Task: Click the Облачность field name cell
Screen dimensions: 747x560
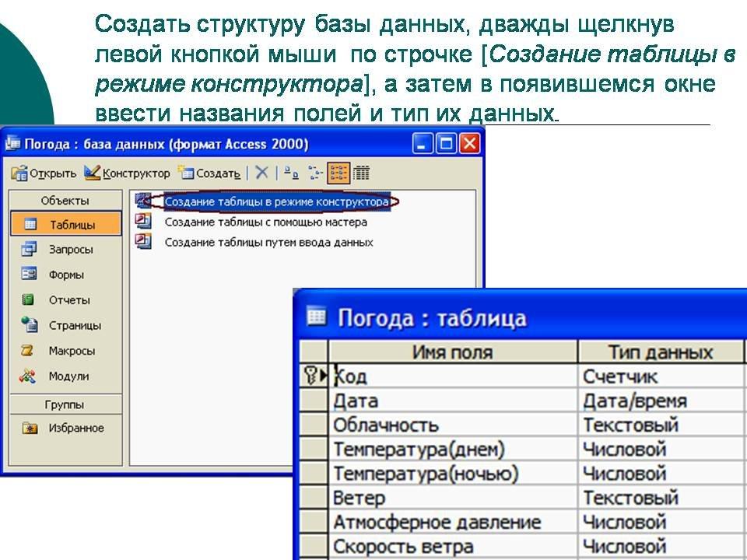Action: pos(453,425)
